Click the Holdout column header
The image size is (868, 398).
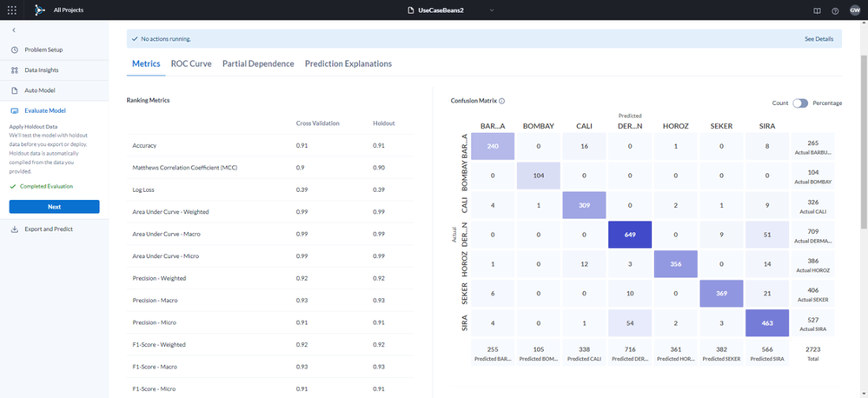[382, 123]
